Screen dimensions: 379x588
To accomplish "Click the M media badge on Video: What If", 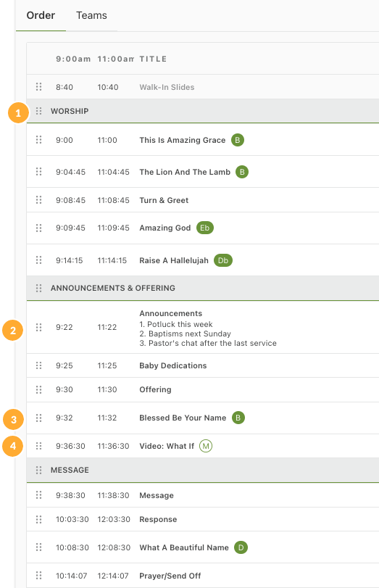I will pyautogui.click(x=205, y=446).
